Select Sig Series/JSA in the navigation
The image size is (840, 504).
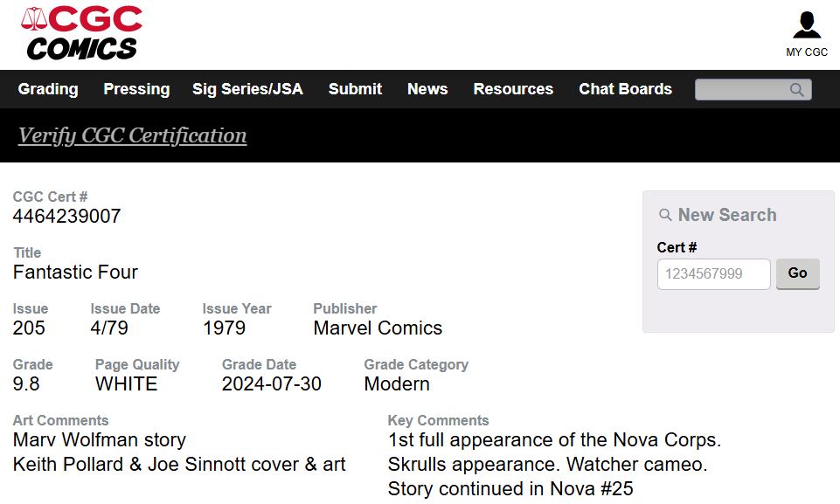point(247,89)
